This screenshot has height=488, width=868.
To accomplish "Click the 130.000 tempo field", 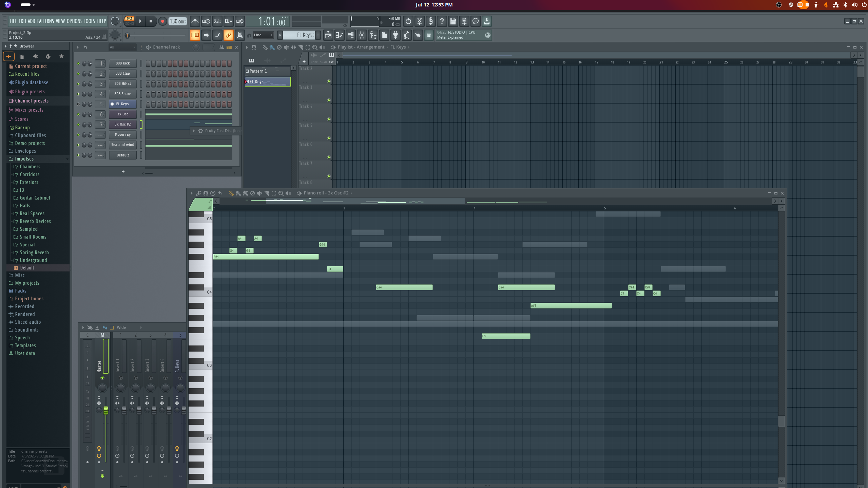I will pyautogui.click(x=178, y=21).
